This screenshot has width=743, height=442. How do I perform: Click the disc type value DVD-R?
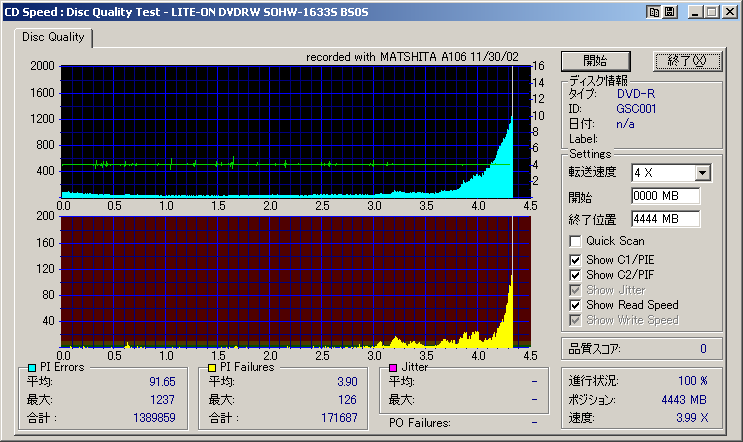click(x=636, y=94)
